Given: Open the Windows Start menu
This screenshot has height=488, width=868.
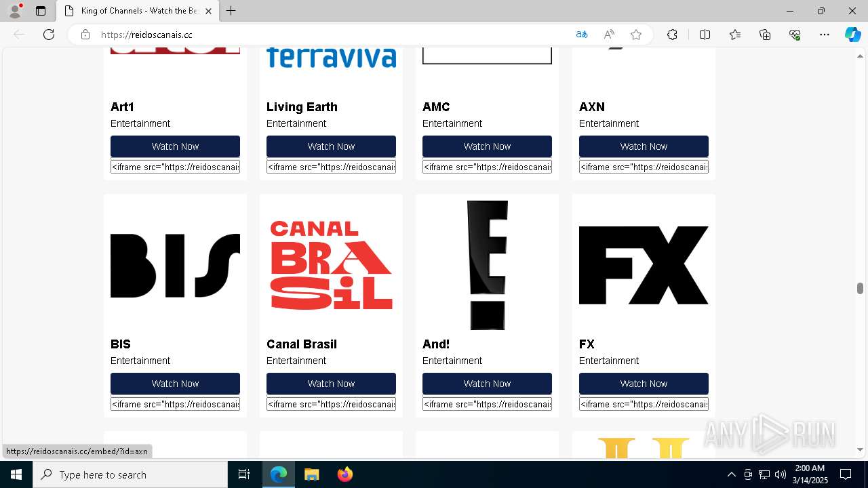Looking at the screenshot, I should point(16,474).
